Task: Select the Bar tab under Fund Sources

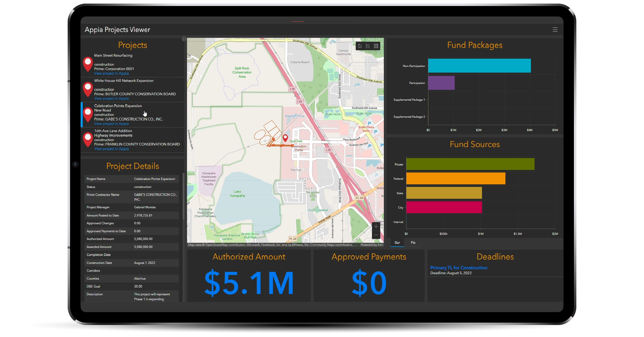Action: [x=397, y=243]
